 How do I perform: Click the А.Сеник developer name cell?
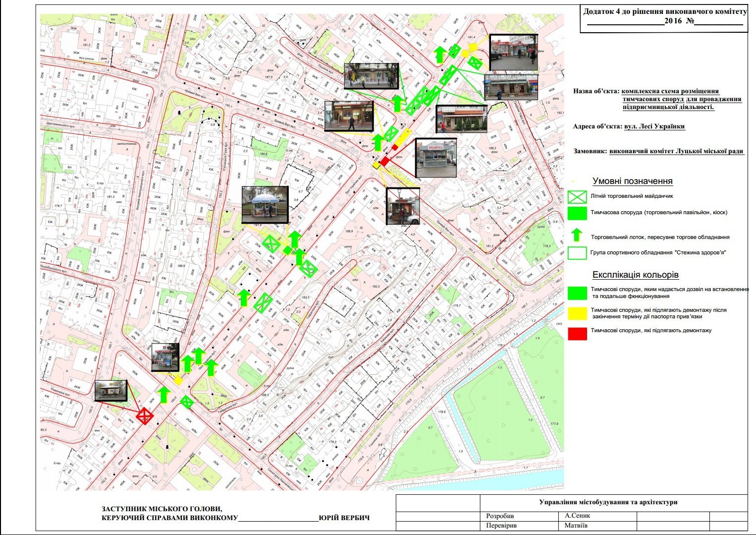(x=578, y=516)
